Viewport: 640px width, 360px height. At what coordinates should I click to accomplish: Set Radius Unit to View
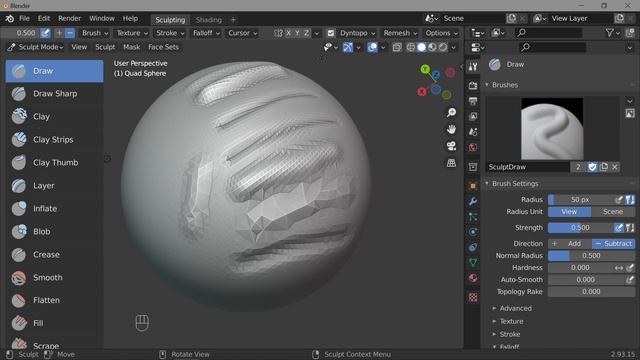point(569,212)
